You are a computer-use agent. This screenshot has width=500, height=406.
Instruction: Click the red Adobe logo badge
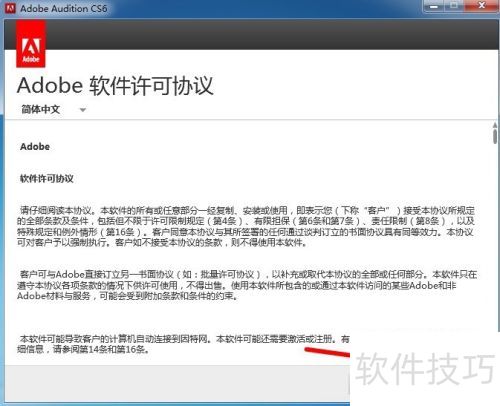31,44
